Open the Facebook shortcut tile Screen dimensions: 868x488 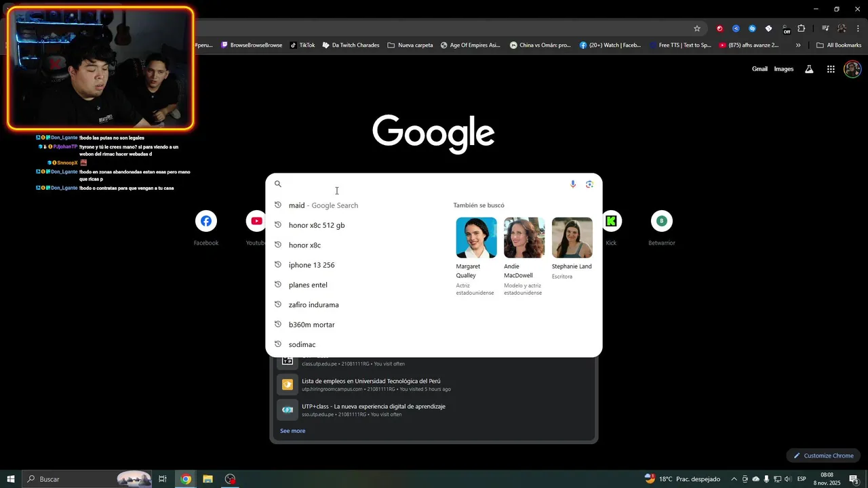[206, 228]
